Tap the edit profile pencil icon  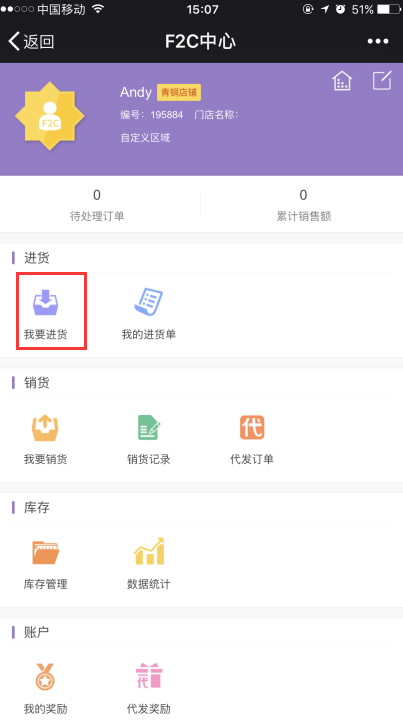pyautogui.click(x=382, y=81)
